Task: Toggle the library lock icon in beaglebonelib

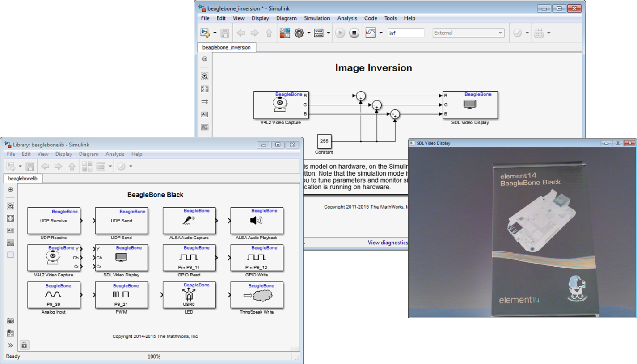Action: point(24,345)
